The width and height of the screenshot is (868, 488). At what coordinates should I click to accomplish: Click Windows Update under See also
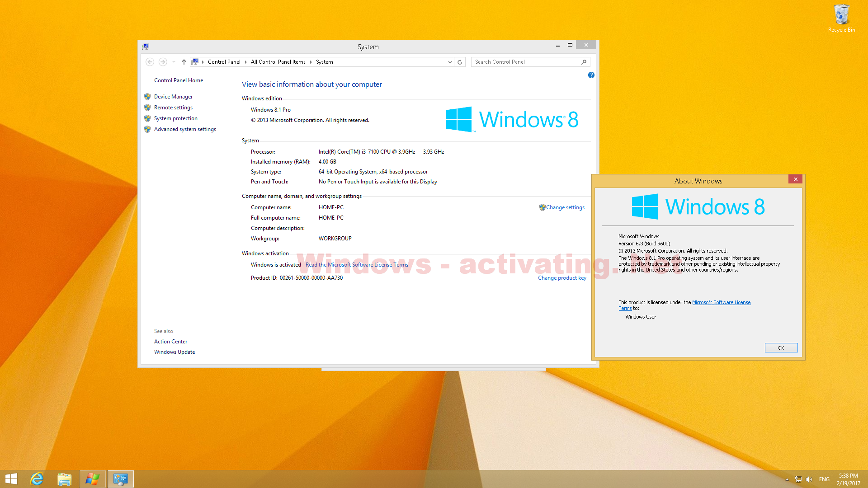(x=175, y=352)
